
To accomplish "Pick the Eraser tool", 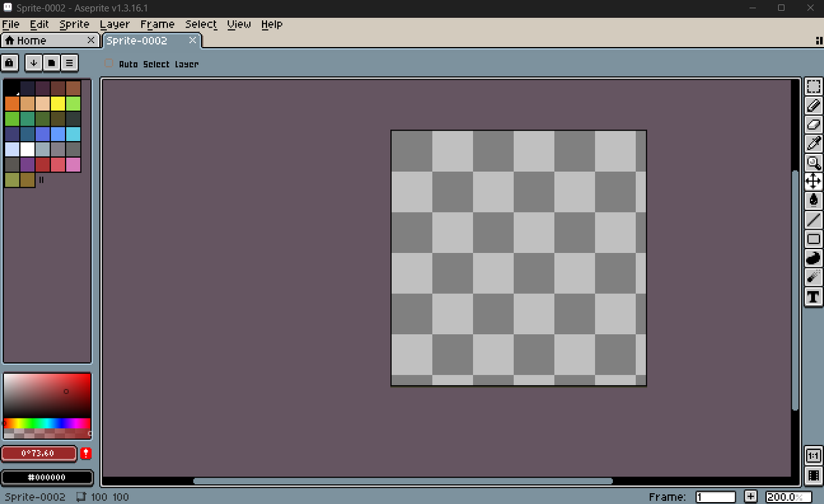I will pos(814,124).
